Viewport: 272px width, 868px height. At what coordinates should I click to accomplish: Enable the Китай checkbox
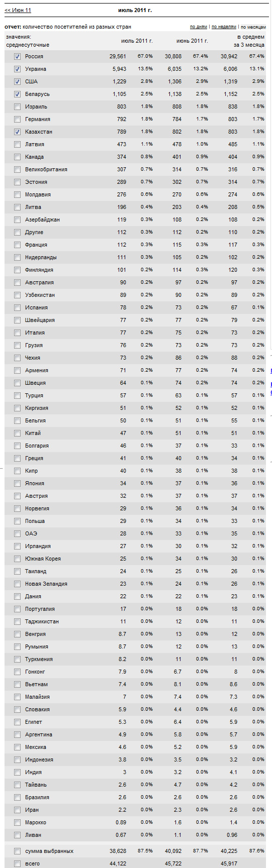click(x=18, y=433)
